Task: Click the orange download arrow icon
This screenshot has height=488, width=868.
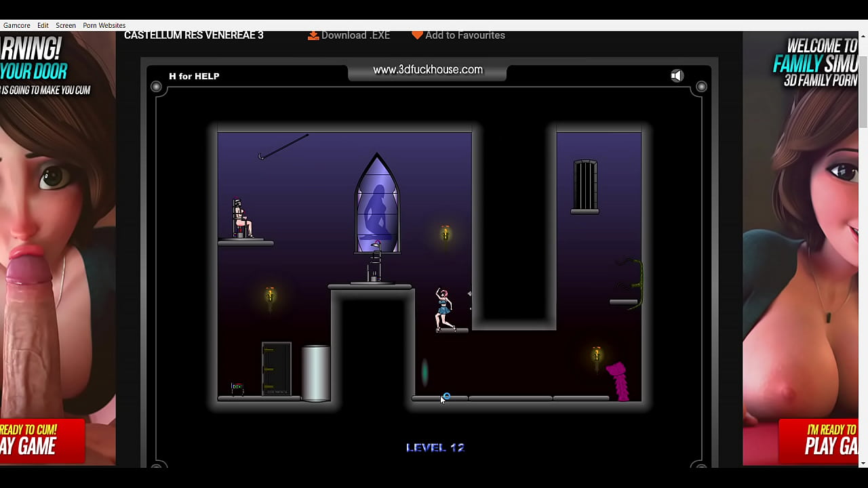Action: (x=313, y=35)
